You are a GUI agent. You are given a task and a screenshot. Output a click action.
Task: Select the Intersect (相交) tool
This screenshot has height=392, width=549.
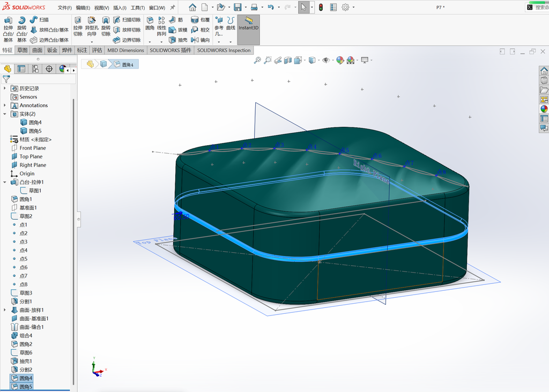coord(201,30)
